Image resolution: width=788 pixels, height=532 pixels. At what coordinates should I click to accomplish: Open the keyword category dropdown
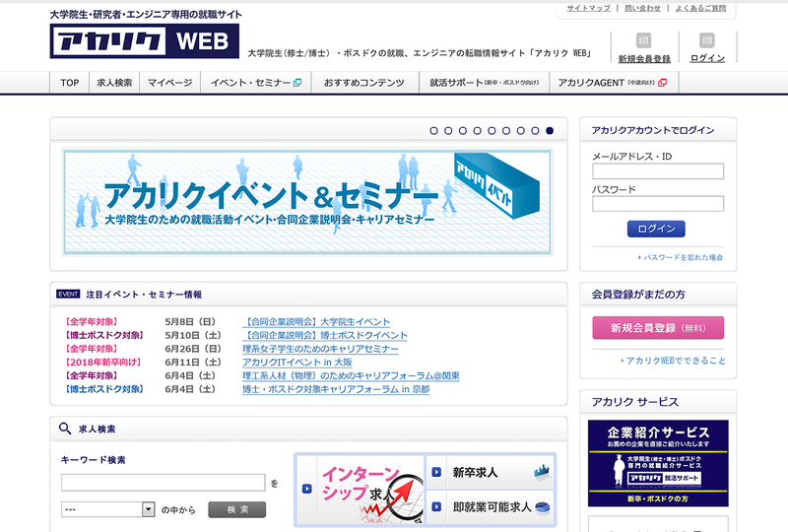[x=107, y=509]
